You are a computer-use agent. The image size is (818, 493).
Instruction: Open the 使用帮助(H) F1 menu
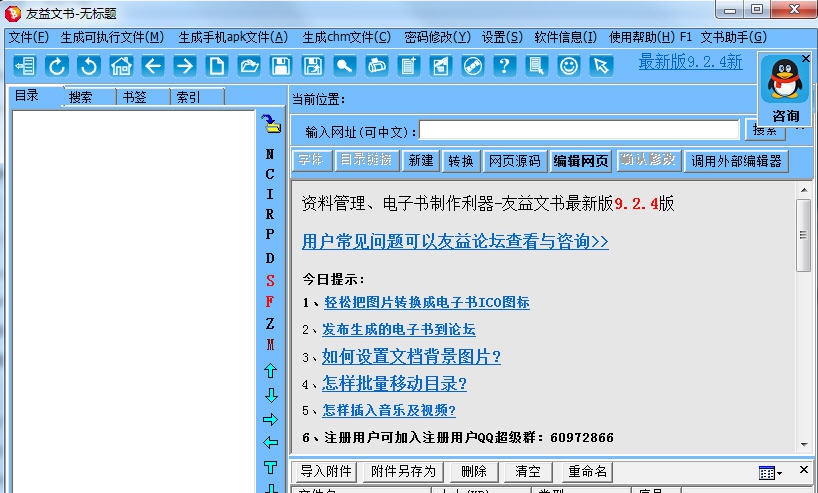click(x=650, y=37)
